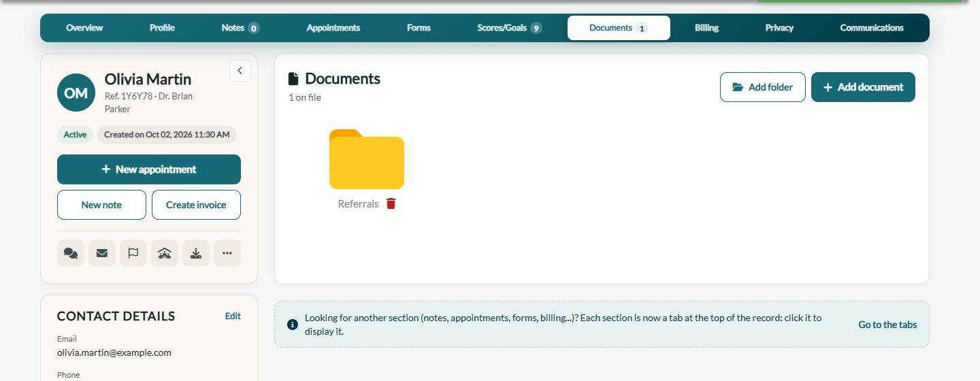Screen dimensions: 980x381
Task: Click the Ref. 1Y6Y78 · Dr. Brian Parker text
Action: coord(148,103)
